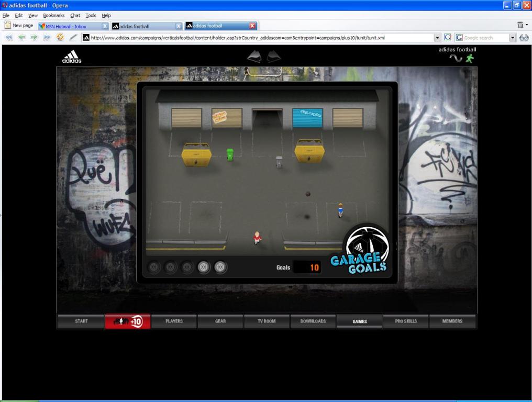Open the MEMBERS section
The width and height of the screenshot is (532, 402).
[x=452, y=321]
